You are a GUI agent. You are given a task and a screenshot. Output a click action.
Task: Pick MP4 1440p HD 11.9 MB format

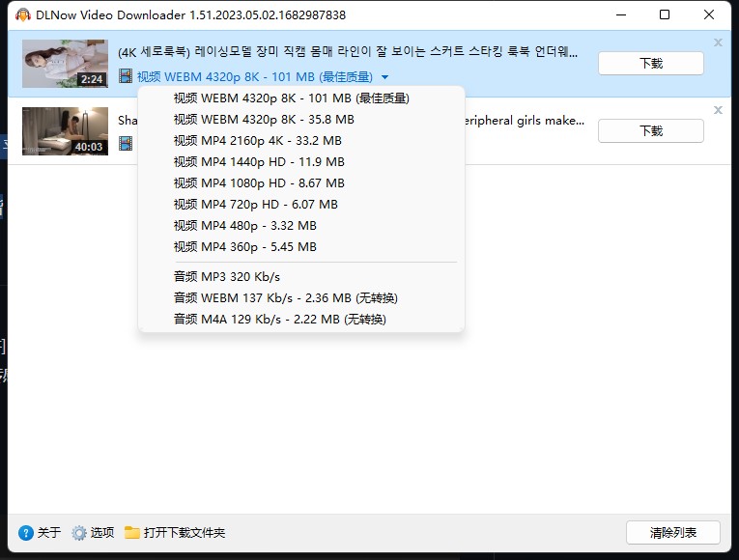click(x=301, y=161)
